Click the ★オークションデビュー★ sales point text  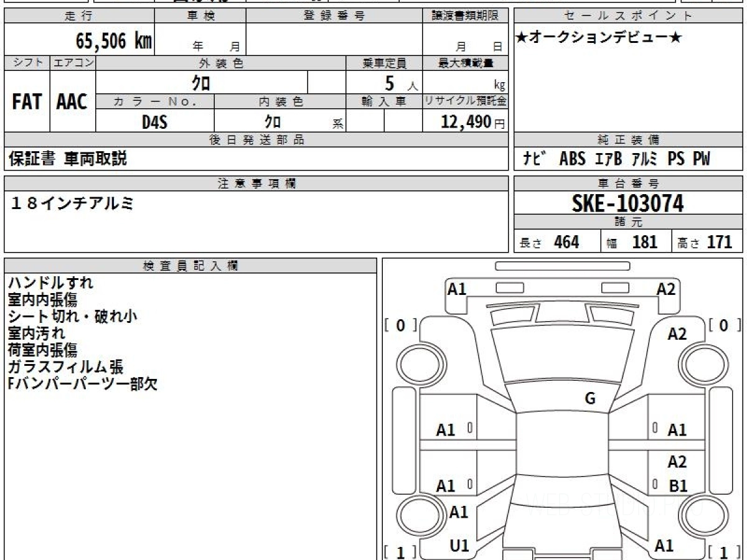pos(599,38)
